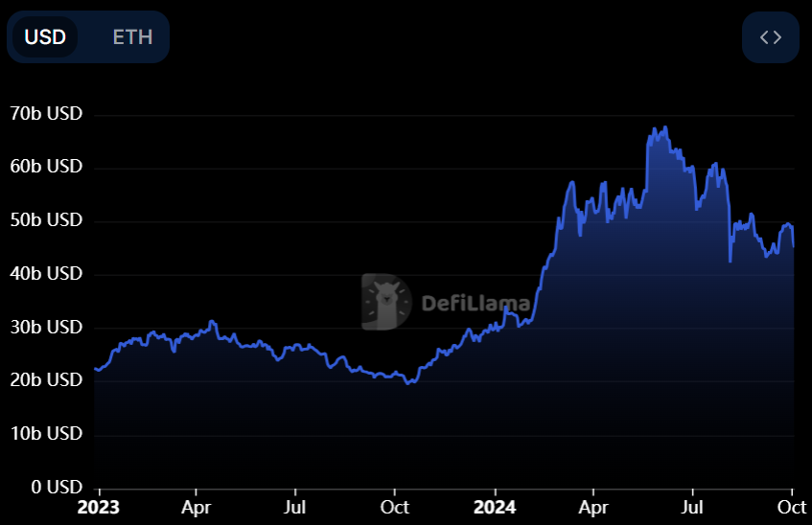Select the USD denomination toggle
This screenshot has height=525, width=812.
(45, 37)
